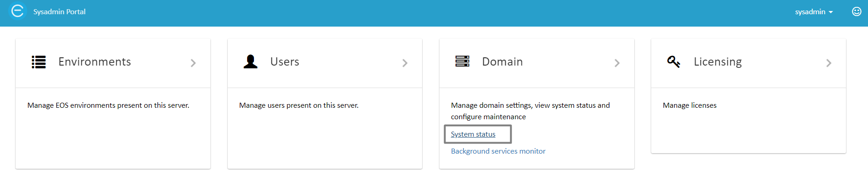Open the System status link
868x177 pixels.
(x=473, y=134)
